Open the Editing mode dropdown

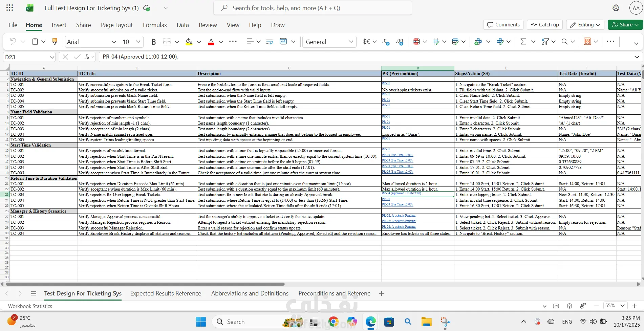[x=585, y=25]
